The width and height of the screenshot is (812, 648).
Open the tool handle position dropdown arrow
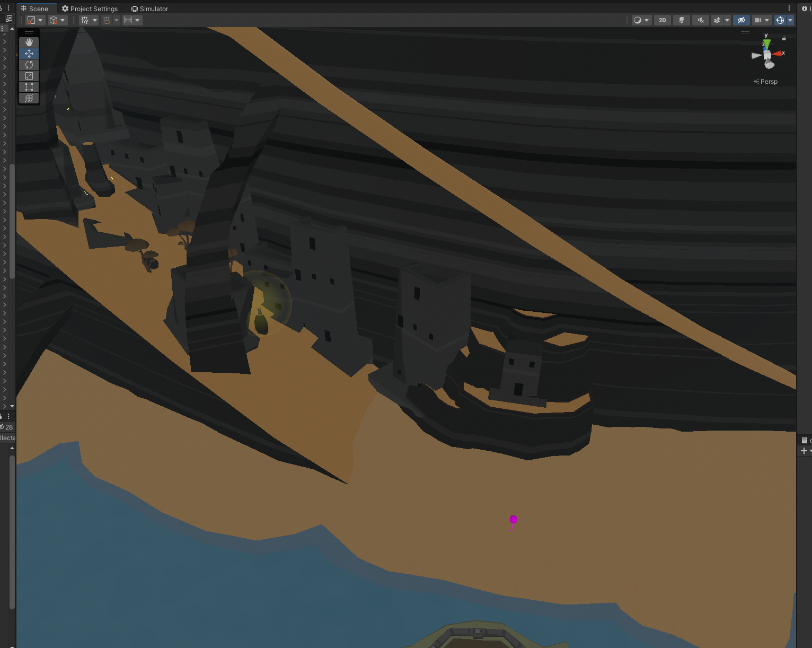(40, 20)
